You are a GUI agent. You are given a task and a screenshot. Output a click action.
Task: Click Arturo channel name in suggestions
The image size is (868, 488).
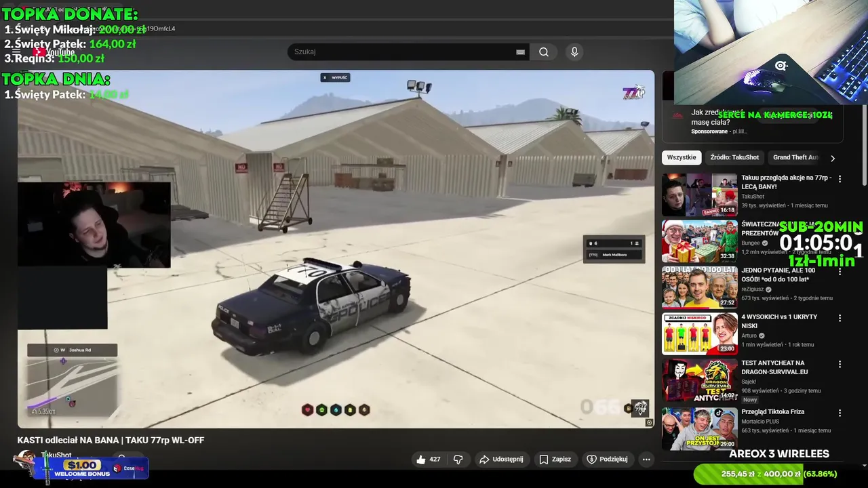coord(750,335)
